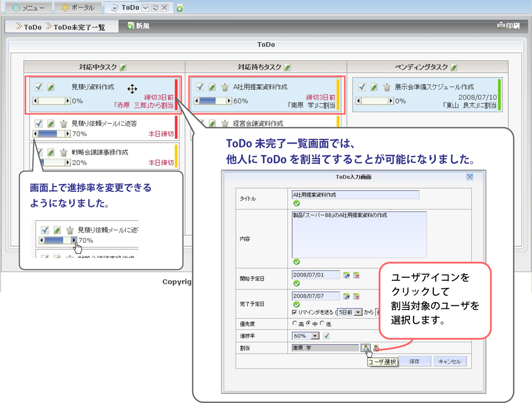Select the ToDo tab in the top bar
The width and height of the screenshot is (532, 403).
[130, 7]
